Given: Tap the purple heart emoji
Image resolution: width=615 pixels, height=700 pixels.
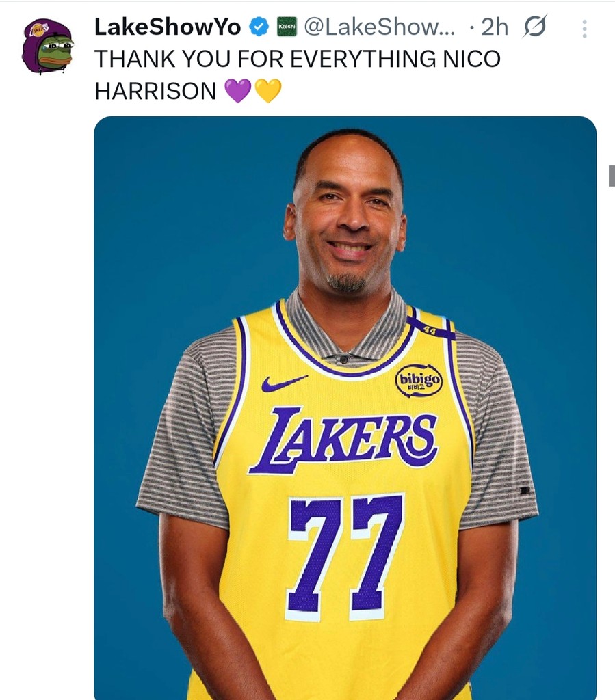Looking at the screenshot, I should [x=237, y=90].
